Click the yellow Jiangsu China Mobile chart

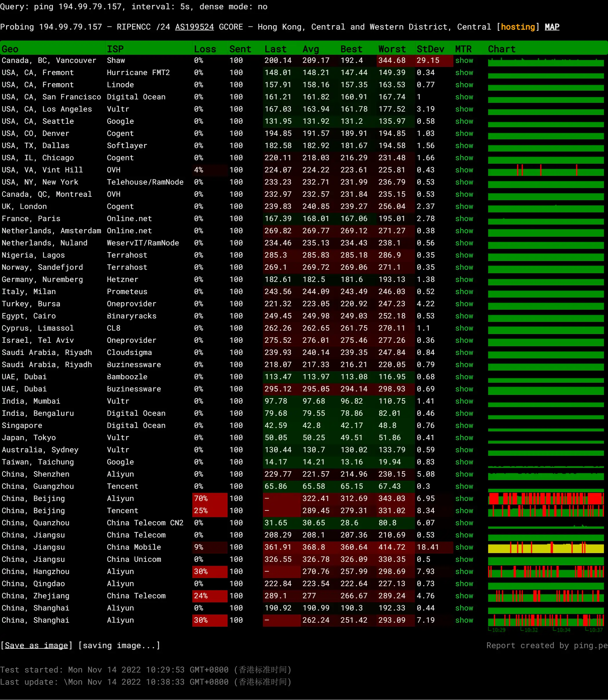tap(546, 547)
